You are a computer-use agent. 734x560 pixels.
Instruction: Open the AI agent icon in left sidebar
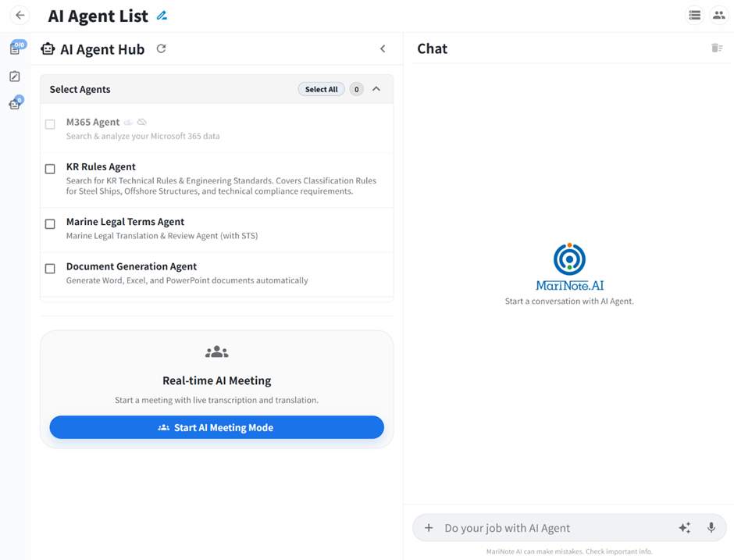pyautogui.click(x=15, y=104)
